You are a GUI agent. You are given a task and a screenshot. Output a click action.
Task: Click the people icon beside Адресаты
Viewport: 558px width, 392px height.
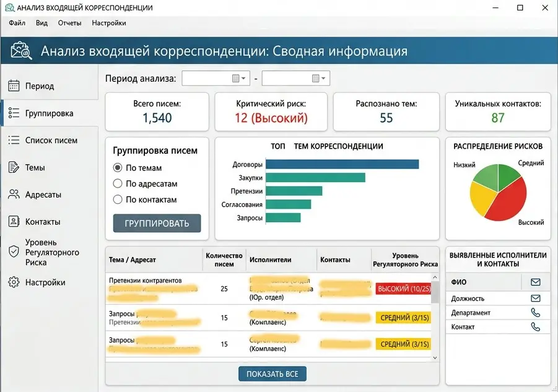tap(14, 194)
